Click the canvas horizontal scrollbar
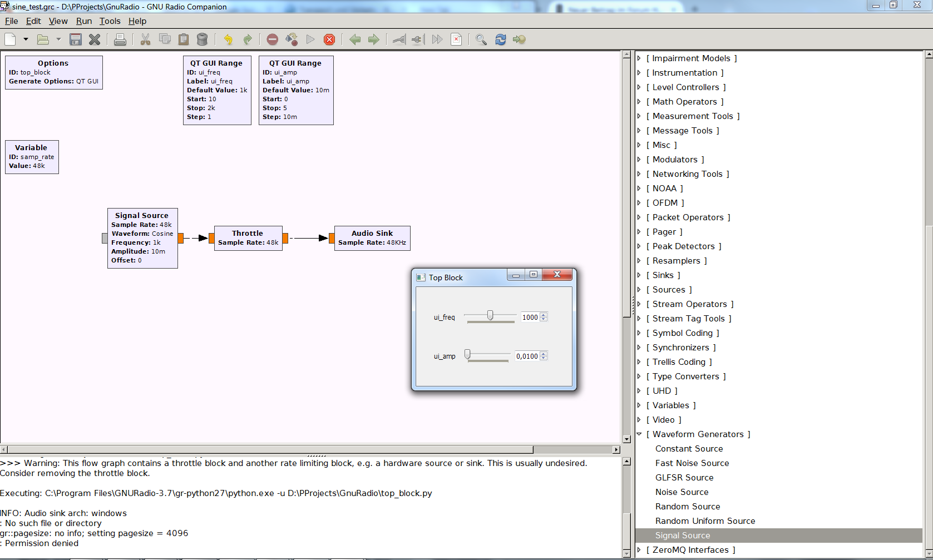Viewport: 933px width, 560px height. (x=270, y=449)
